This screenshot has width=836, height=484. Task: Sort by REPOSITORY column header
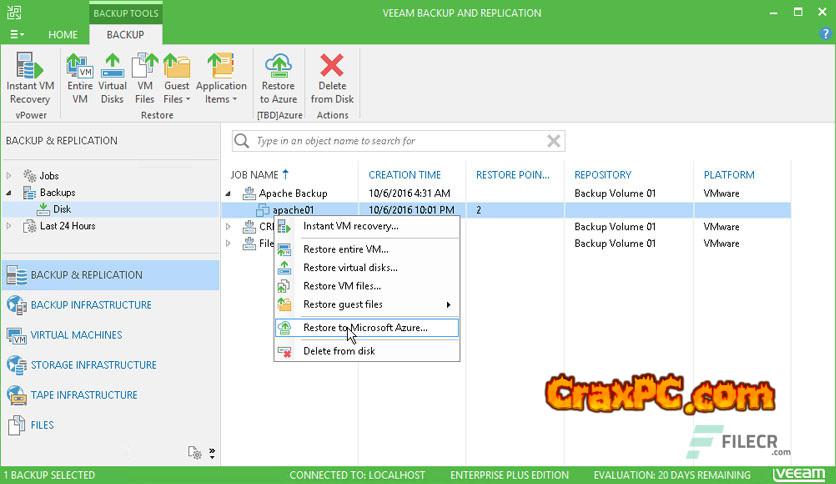click(x=602, y=175)
